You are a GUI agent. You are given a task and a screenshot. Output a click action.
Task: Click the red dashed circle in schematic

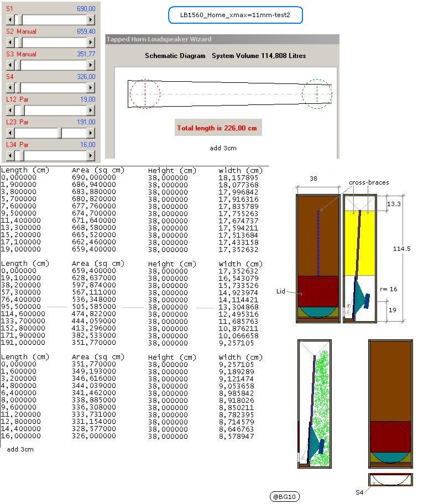click(x=145, y=94)
